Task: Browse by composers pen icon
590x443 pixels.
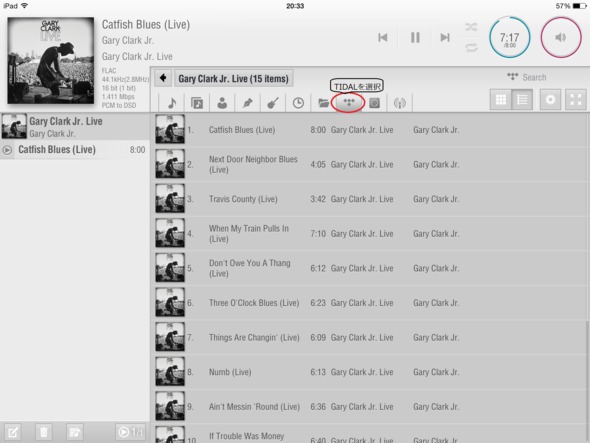Action: (x=247, y=103)
